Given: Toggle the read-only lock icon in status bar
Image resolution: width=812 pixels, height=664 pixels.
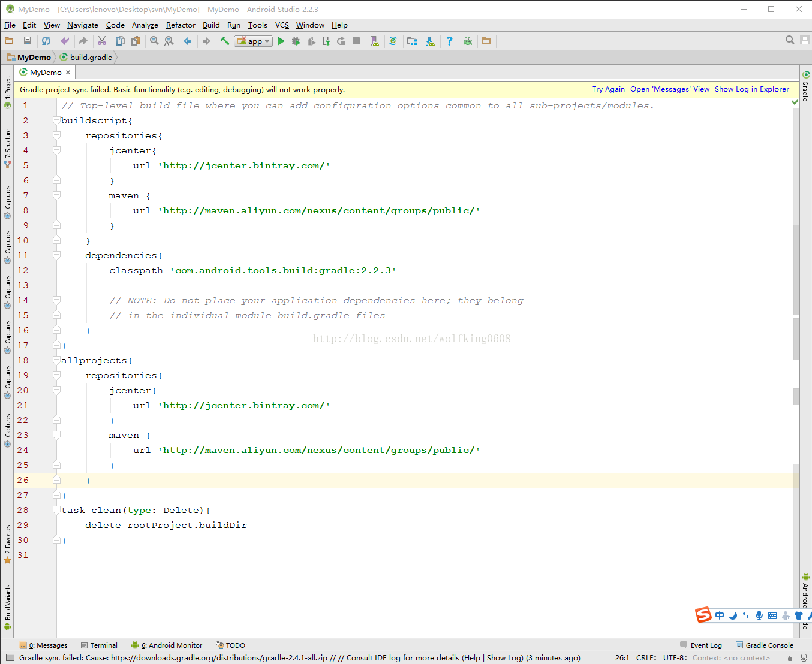Looking at the screenshot, I should tap(789, 658).
